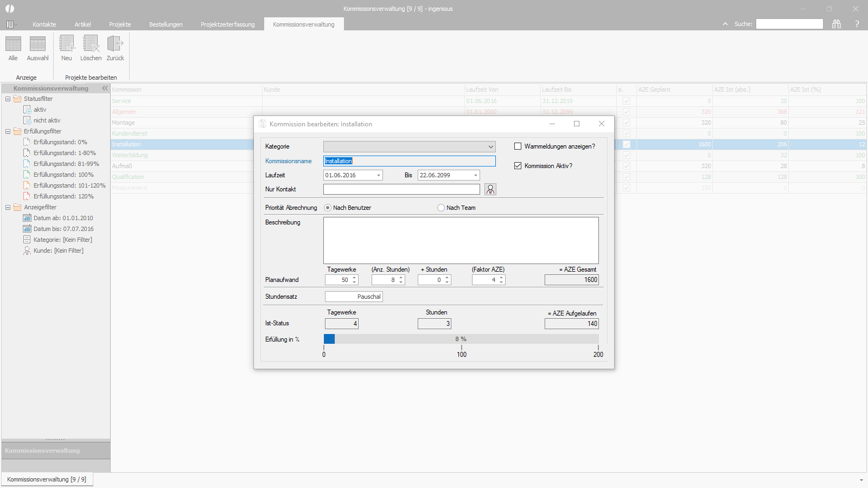Enable Warnmeldungen anzeigen checkbox
This screenshot has width=868, height=488.
[x=518, y=146]
